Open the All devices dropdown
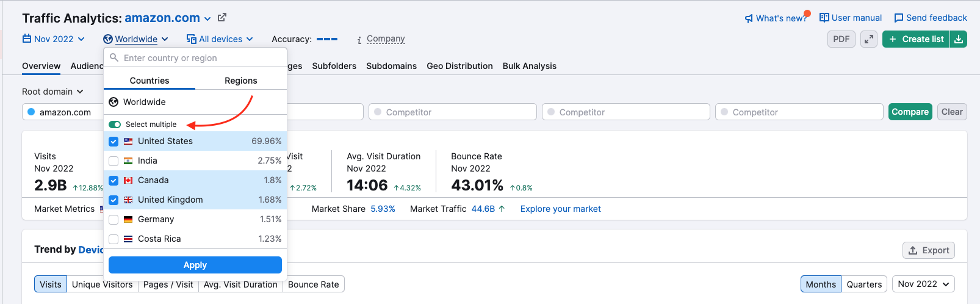 (x=220, y=39)
